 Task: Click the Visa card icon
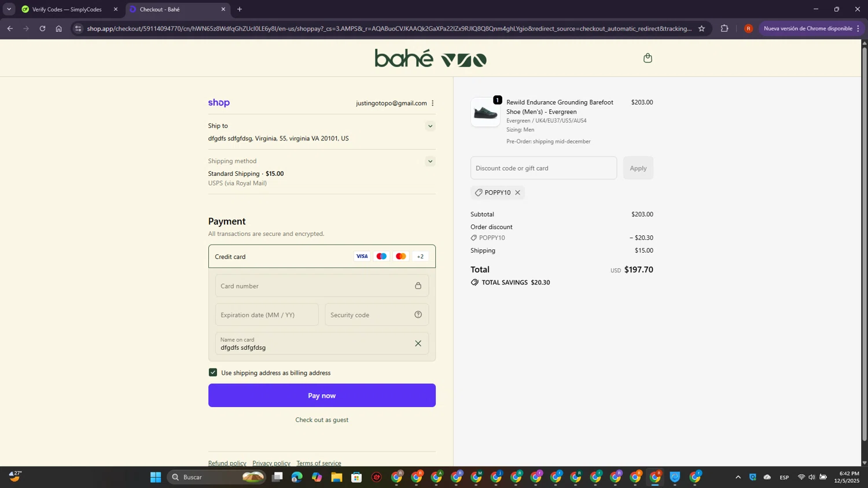pos(362,256)
